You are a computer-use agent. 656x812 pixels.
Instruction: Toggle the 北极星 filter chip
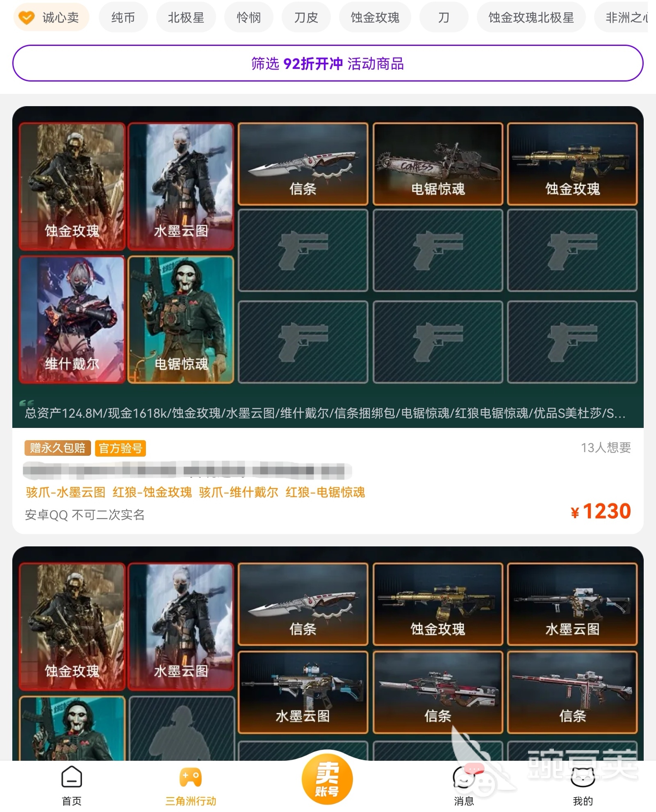(x=186, y=18)
